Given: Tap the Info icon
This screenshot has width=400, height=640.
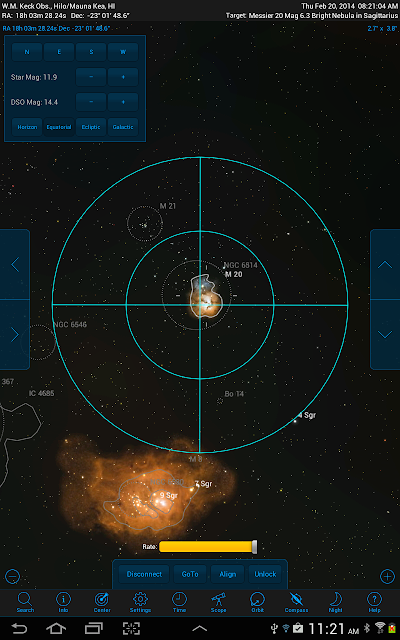Looking at the screenshot, I should tap(63, 602).
